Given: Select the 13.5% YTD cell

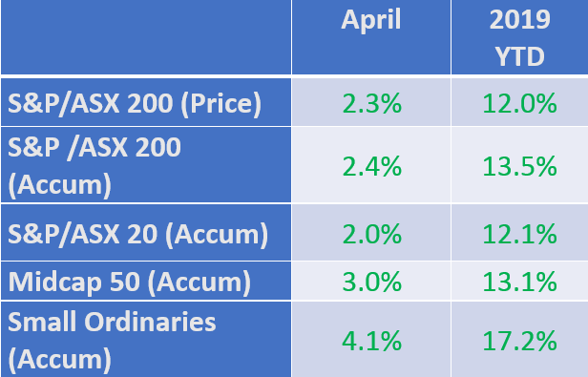Looking at the screenshot, I should click(519, 165).
